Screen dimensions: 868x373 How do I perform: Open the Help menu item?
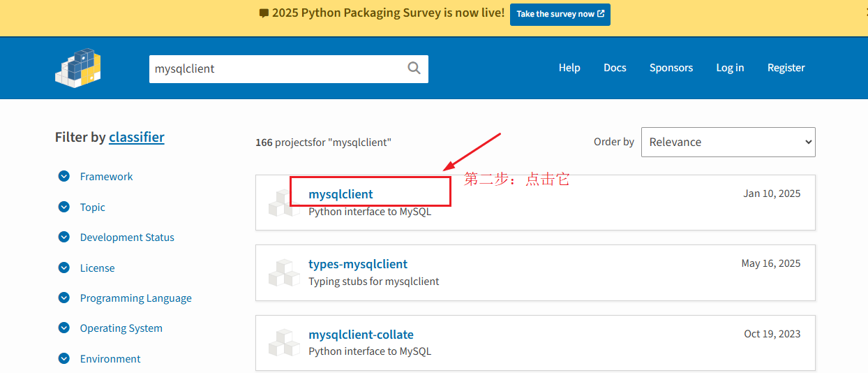tap(569, 68)
